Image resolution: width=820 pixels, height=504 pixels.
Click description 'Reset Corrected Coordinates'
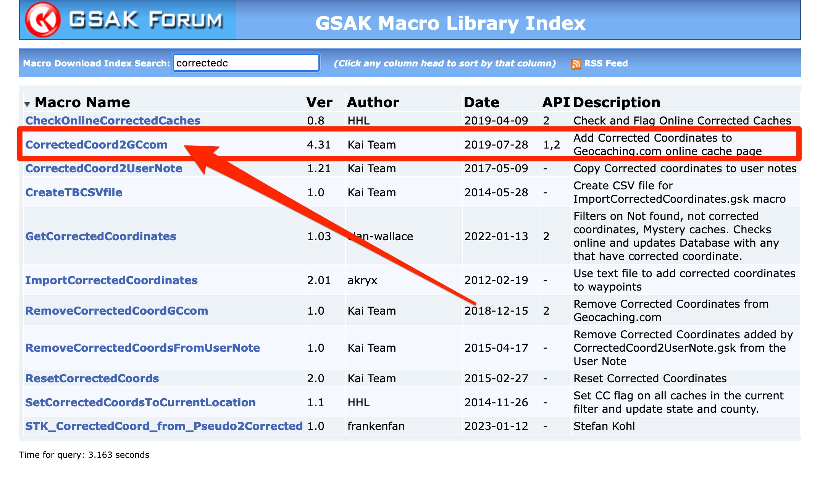(x=650, y=378)
